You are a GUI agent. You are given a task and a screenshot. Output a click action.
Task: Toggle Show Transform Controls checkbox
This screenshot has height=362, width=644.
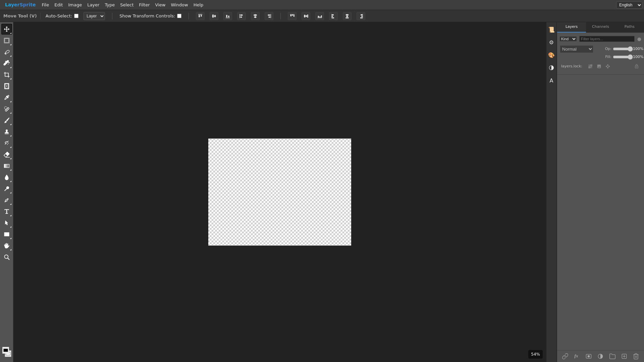(179, 16)
